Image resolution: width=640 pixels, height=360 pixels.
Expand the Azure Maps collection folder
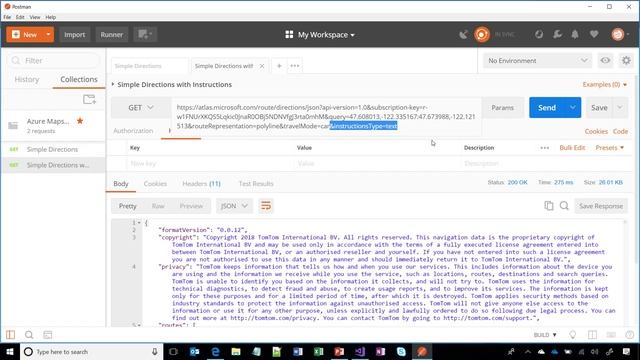click(13, 126)
